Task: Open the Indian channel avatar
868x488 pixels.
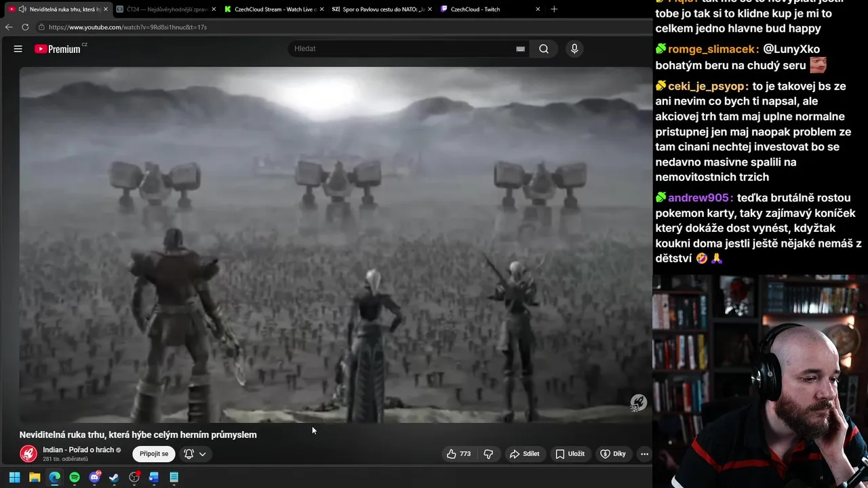Action: [28, 453]
